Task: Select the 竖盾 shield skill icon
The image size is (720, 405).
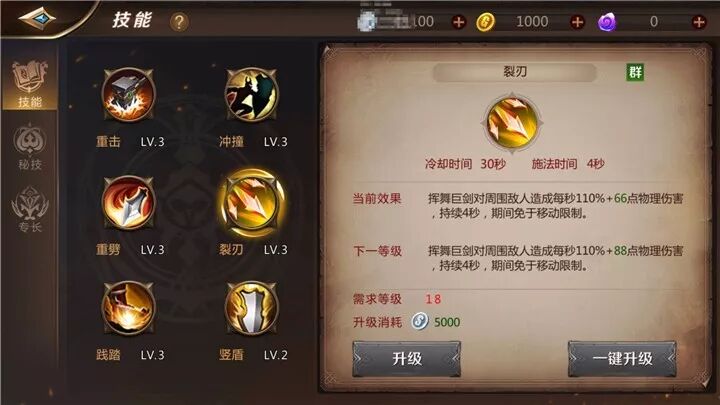Action: click(x=251, y=308)
